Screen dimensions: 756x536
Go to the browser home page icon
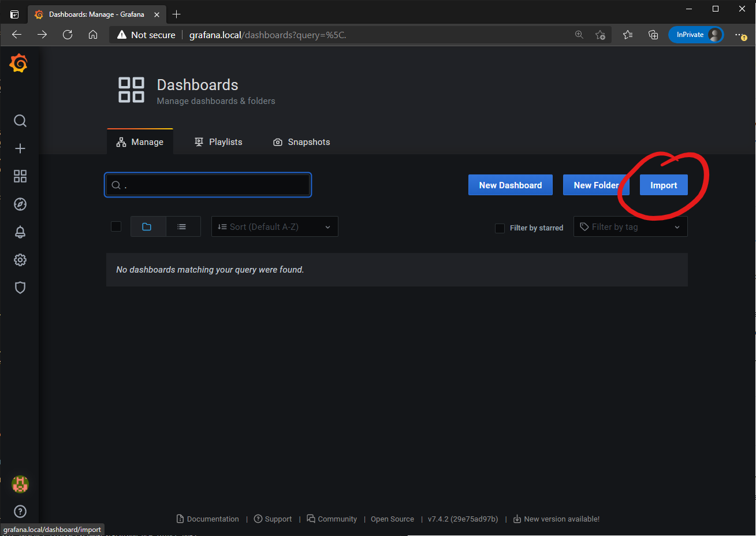click(93, 35)
